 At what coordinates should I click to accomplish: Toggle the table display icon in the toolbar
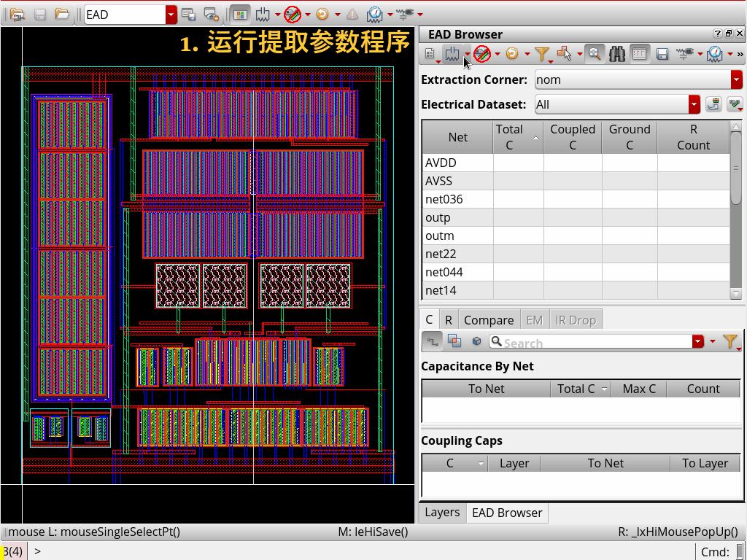tap(640, 53)
